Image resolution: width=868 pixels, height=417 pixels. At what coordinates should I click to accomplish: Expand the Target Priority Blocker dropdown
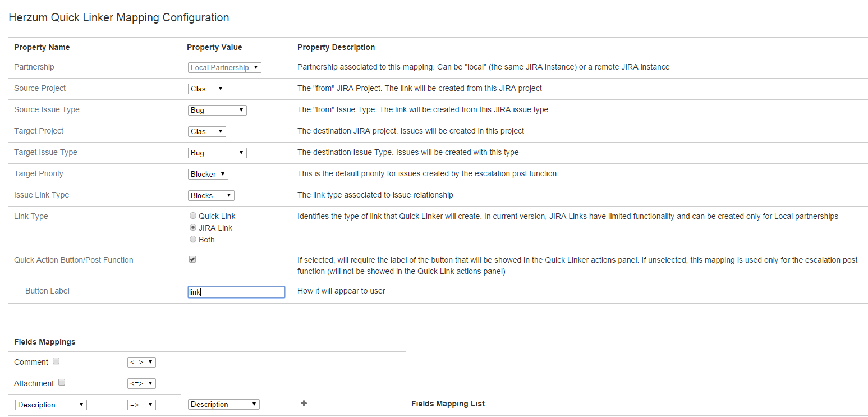(208, 174)
